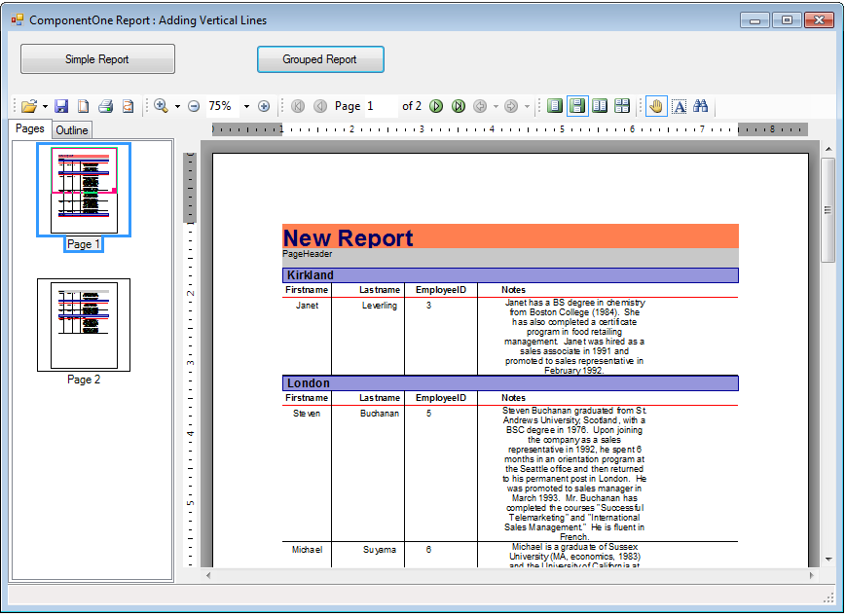Click the zoom out minus icon
Screen dimensions: 846x616
click(194, 106)
